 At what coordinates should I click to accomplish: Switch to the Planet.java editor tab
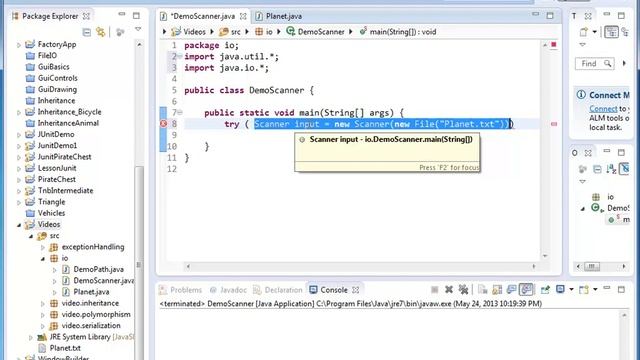pyautogui.click(x=279, y=16)
